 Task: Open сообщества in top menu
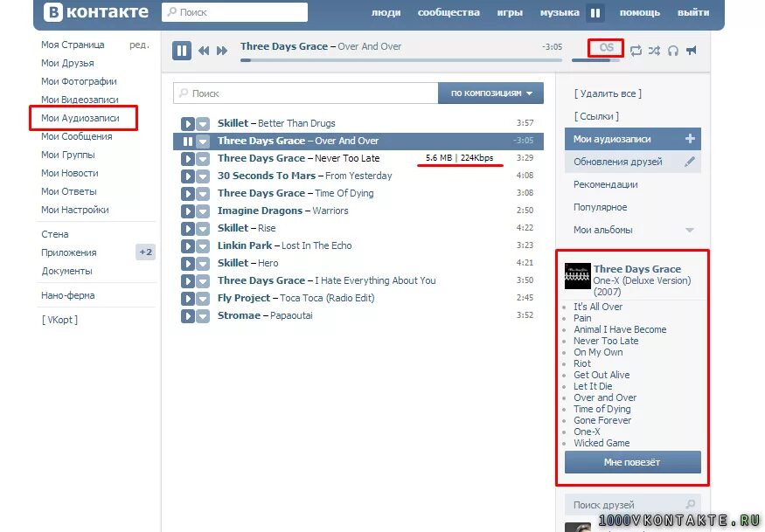(x=449, y=13)
